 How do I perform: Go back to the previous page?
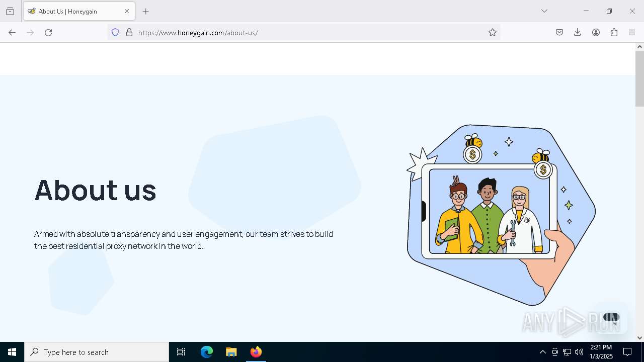point(12,32)
